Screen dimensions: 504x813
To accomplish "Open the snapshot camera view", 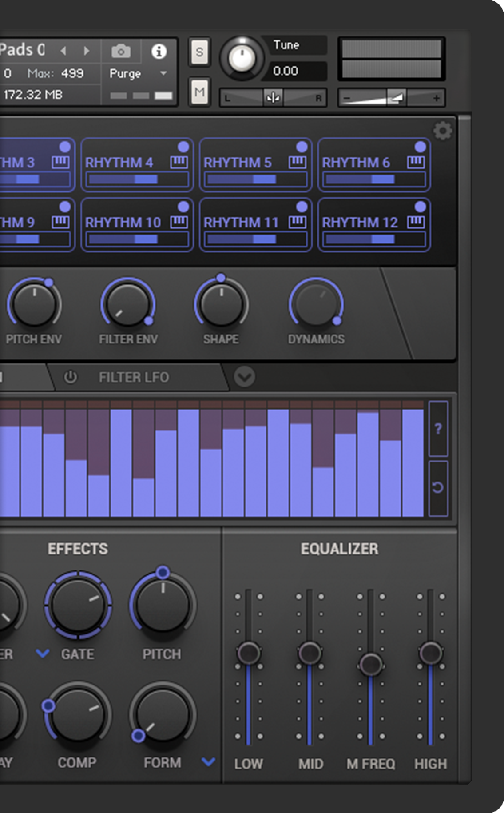I will (x=121, y=51).
